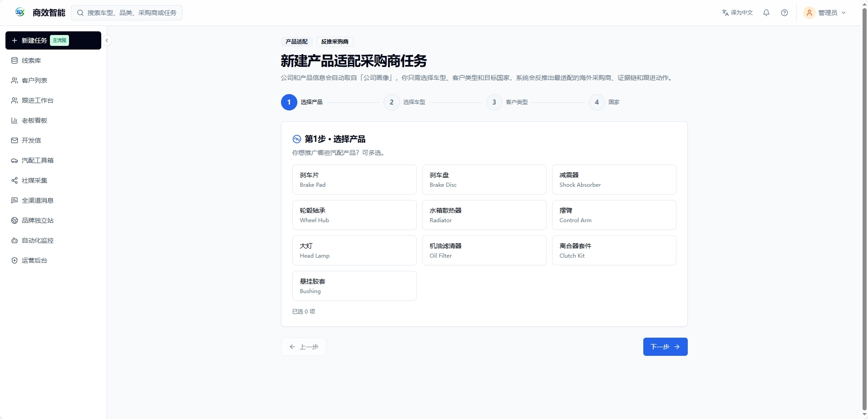Open 开发信 from the sidebar
This screenshot has width=868, height=419.
click(x=53, y=140)
